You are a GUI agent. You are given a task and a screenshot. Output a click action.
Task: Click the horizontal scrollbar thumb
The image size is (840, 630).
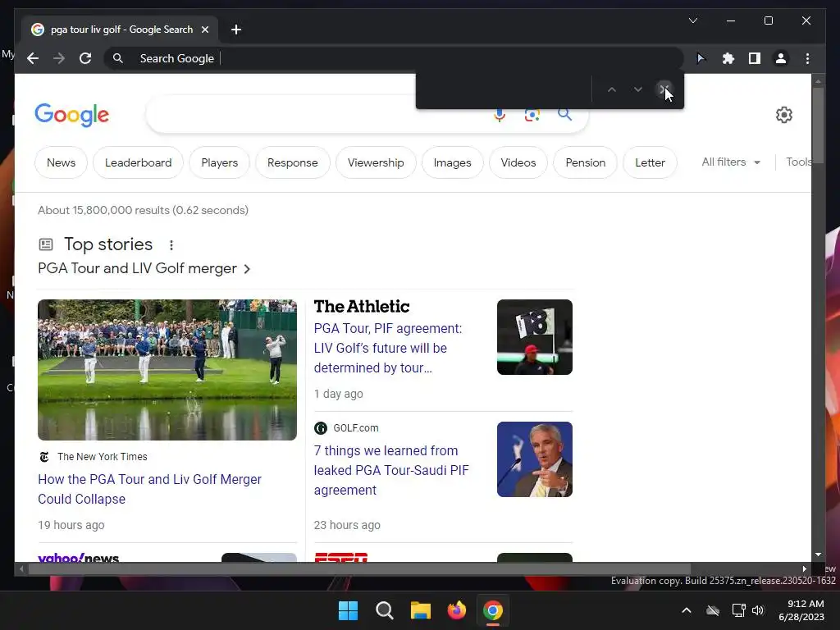[x=359, y=569]
